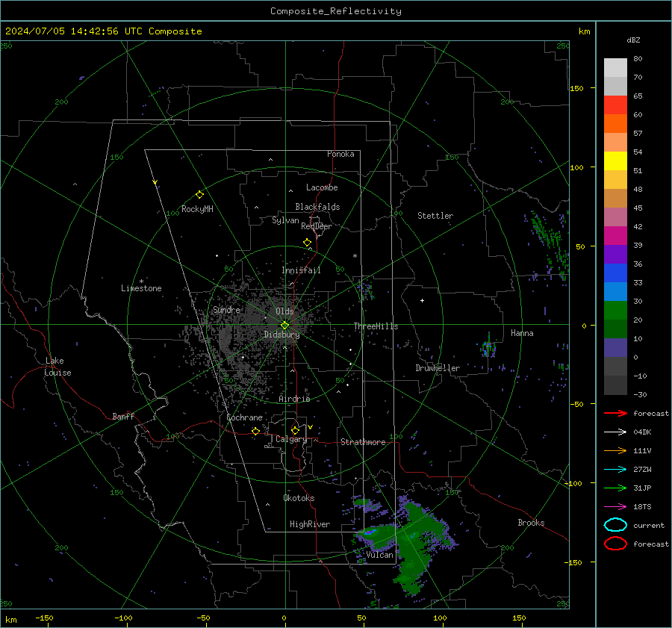672x628 pixels.
Task: Click the 48 dBZ tan swatch
Action: [x=615, y=198]
